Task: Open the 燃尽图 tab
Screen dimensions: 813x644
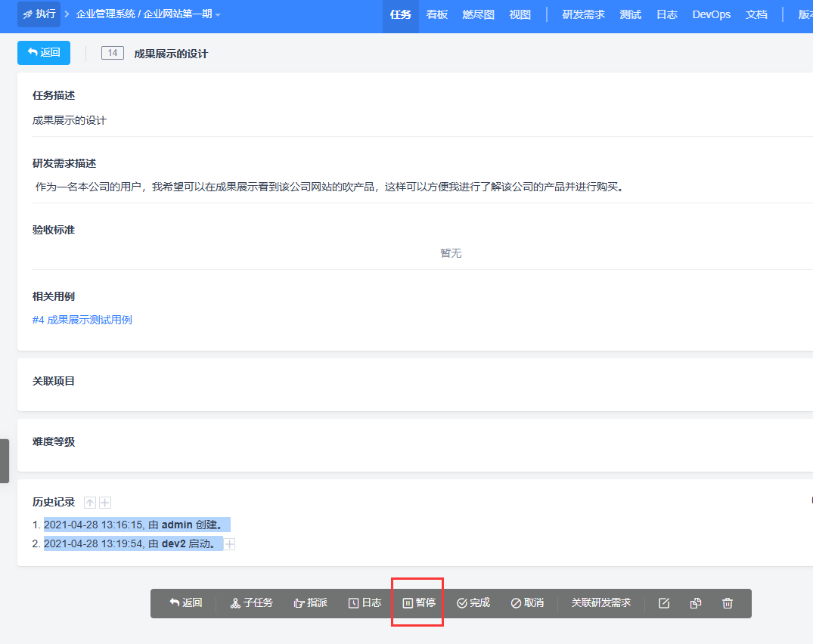Action: pos(478,14)
